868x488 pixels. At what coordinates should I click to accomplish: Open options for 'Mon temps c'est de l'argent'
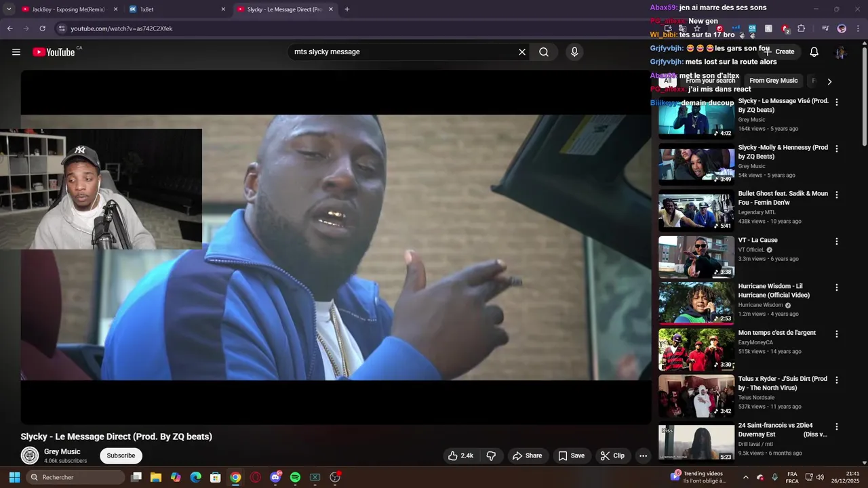837,334
